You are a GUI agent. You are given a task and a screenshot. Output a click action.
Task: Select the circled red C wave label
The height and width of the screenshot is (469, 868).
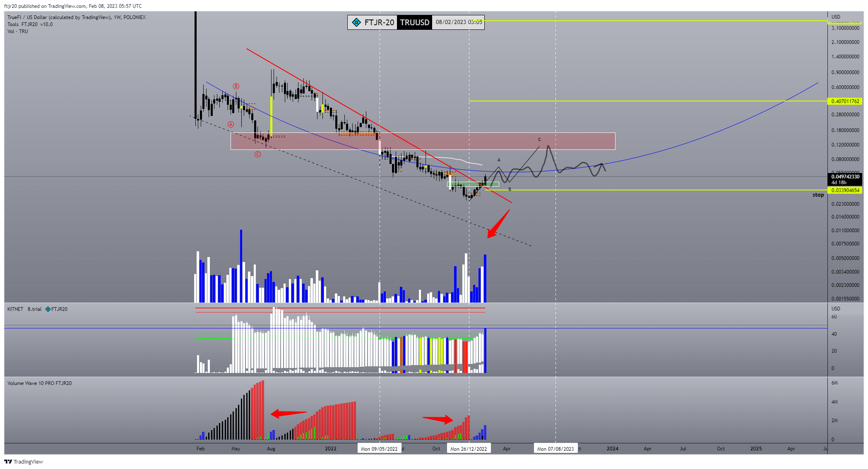click(x=257, y=154)
